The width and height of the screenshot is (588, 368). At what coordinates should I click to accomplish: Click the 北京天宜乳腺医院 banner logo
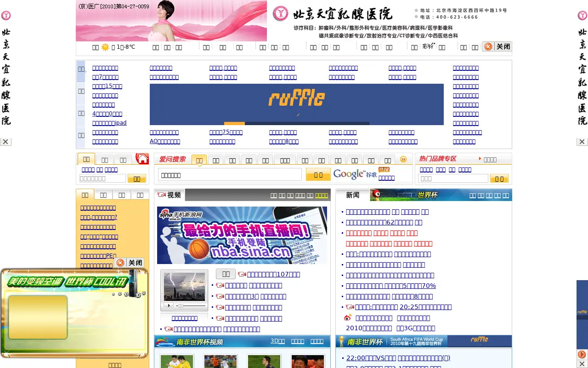(333, 14)
